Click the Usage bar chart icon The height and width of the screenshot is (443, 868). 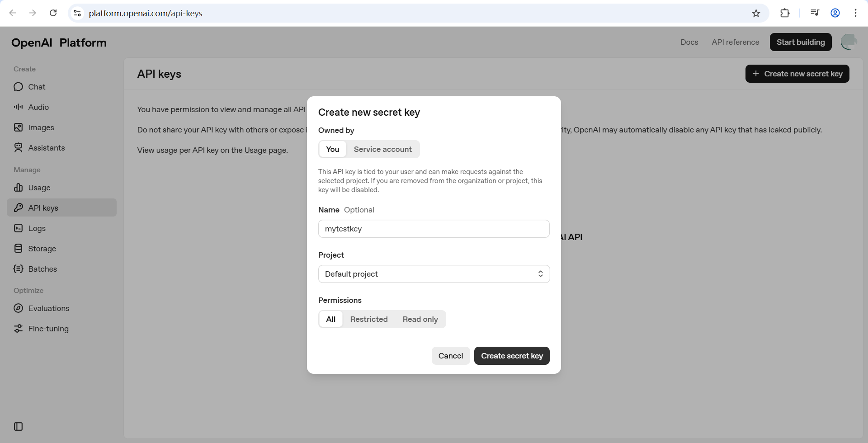coord(18,188)
